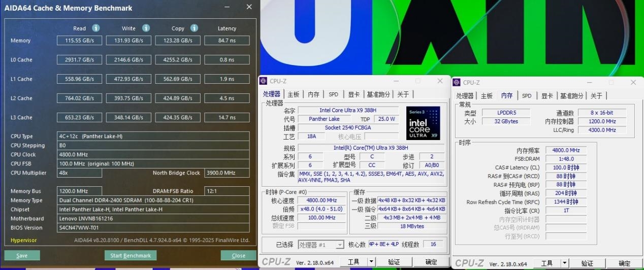This screenshot has width=644, height=270.
Task: Open SPD tab in memory CPU-Z window
Action: point(527,96)
